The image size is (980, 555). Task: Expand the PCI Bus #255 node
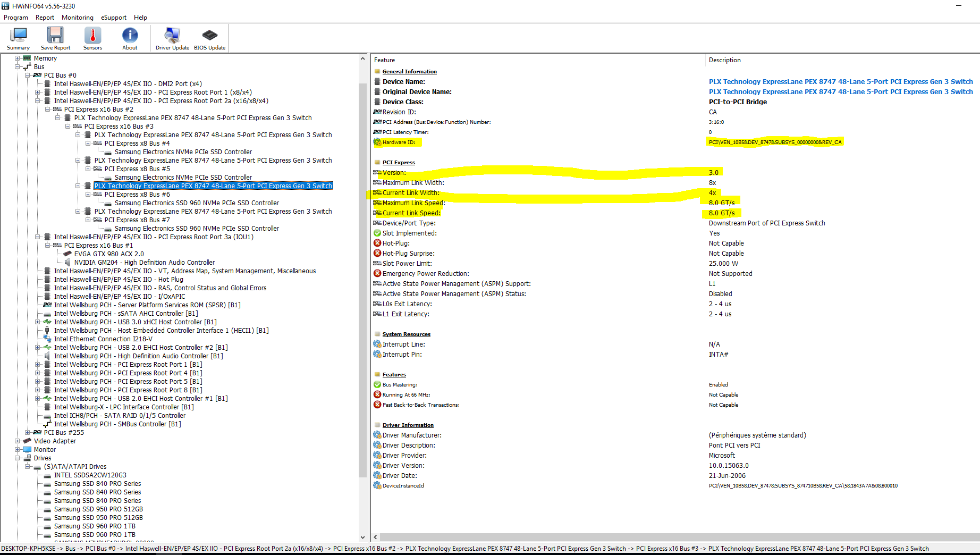28,433
